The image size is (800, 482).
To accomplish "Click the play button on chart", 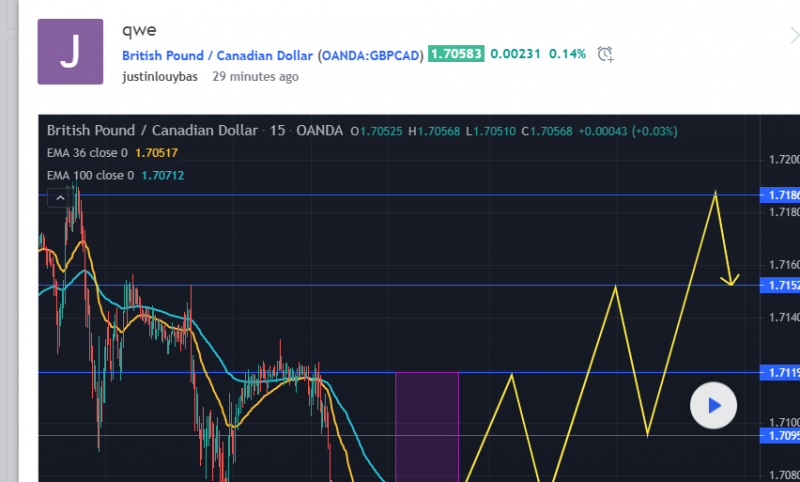I will [713, 406].
